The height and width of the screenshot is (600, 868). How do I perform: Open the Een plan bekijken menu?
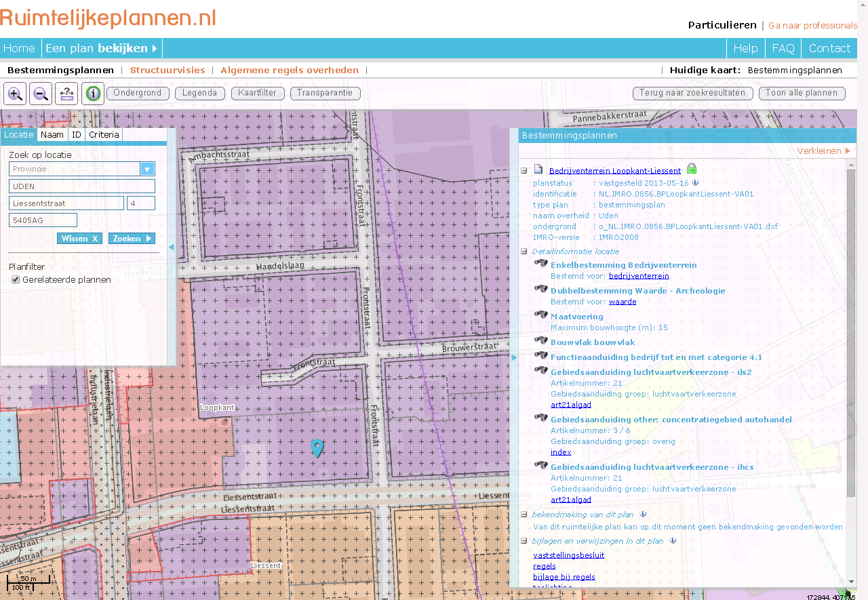[102, 48]
